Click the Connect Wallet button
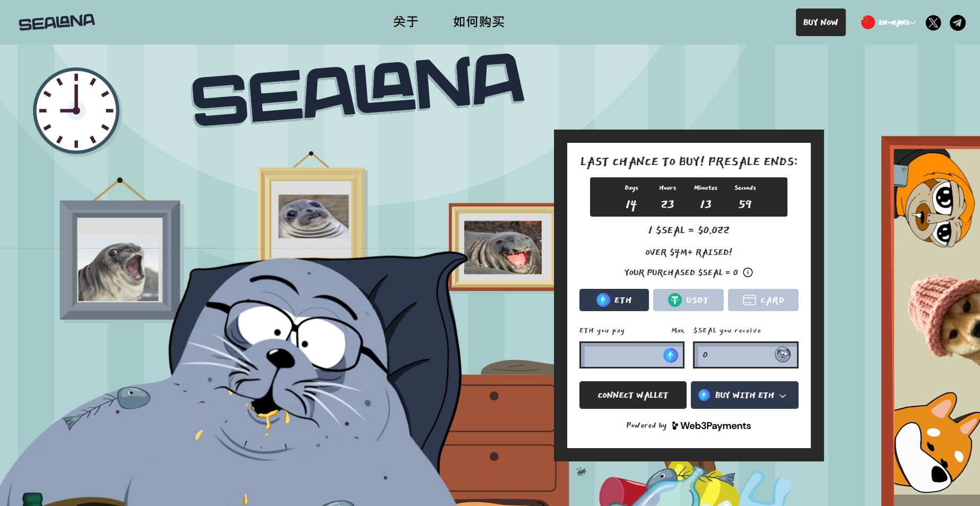The height and width of the screenshot is (506, 980). pyautogui.click(x=633, y=395)
